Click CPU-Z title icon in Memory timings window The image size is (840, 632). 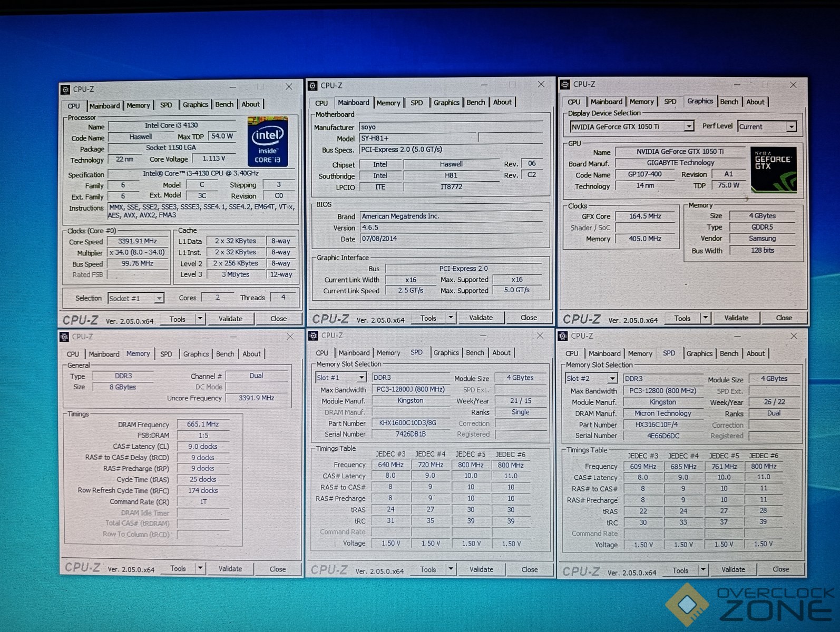[64, 337]
